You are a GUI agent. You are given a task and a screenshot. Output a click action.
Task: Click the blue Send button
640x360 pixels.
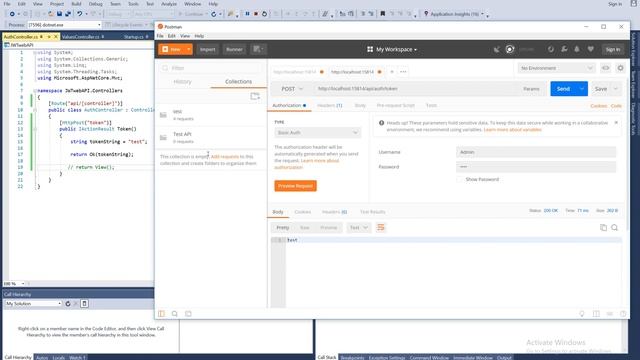click(563, 89)
